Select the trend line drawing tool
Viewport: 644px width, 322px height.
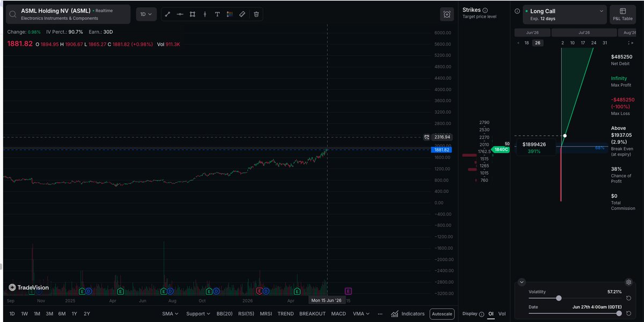167,14
